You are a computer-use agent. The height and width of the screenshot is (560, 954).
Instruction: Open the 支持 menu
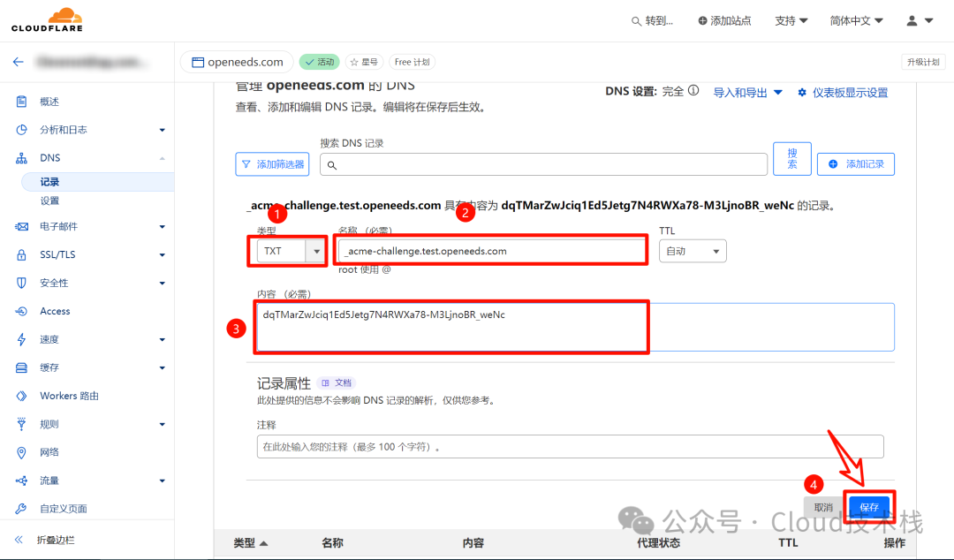791,20
